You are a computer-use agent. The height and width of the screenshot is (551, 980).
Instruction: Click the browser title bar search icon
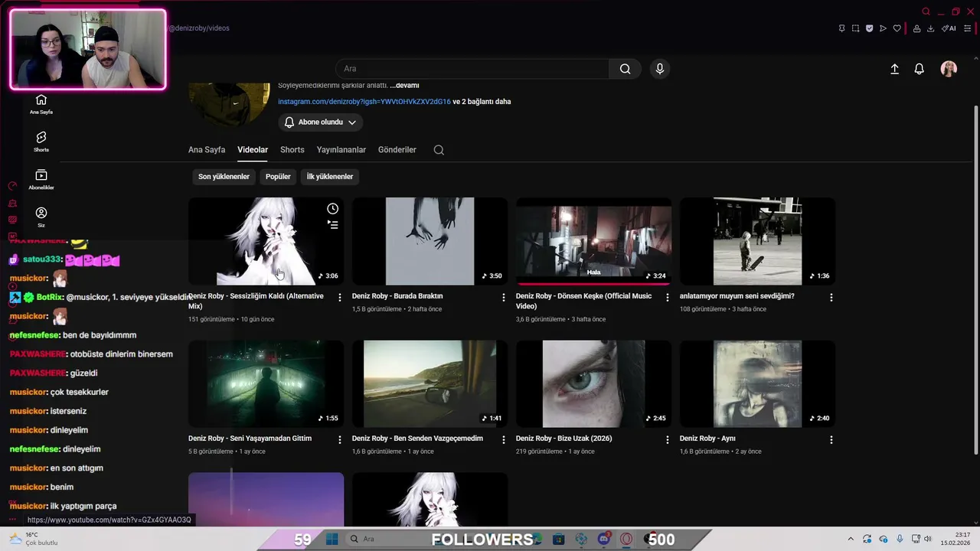pos(926,11)
